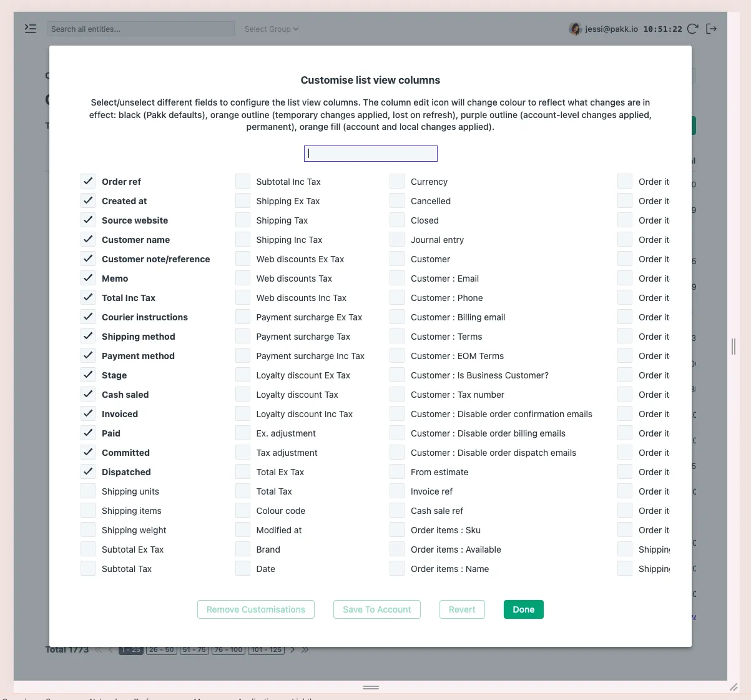The width and height of the screenshot is (751, 700).
Task: Open the Select Group dropdown
Action: click(270, 29)
